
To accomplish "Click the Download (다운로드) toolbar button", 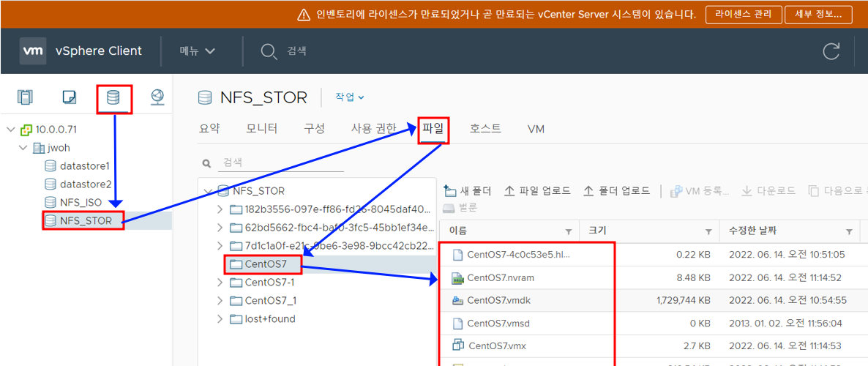I will (768, 191).
